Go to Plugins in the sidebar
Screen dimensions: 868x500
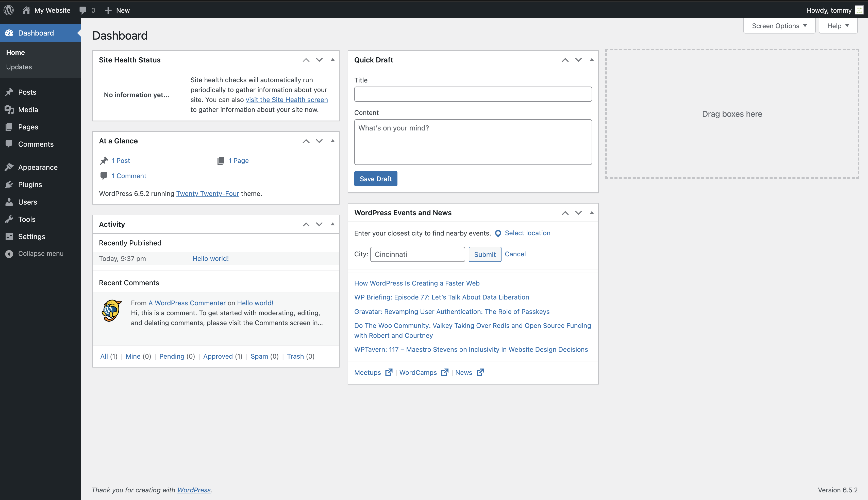click(41, 185)
